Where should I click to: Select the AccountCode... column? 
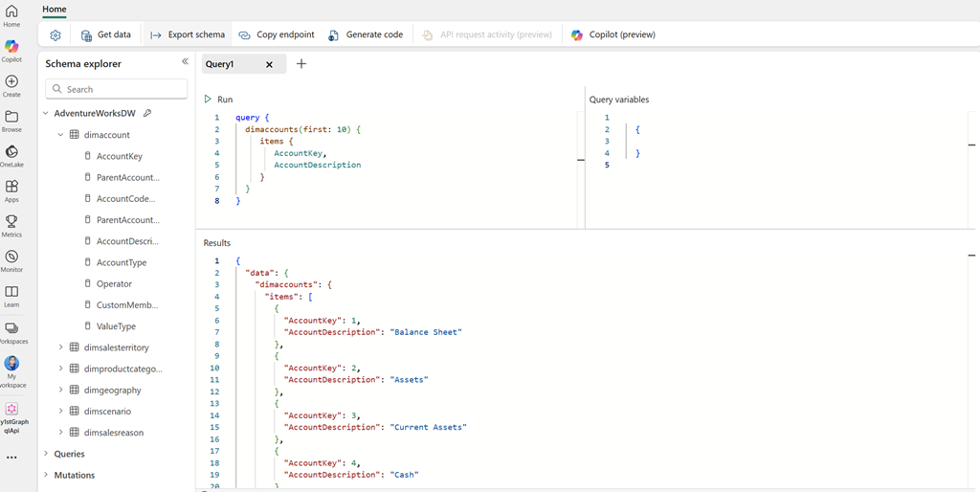(125, 198)
